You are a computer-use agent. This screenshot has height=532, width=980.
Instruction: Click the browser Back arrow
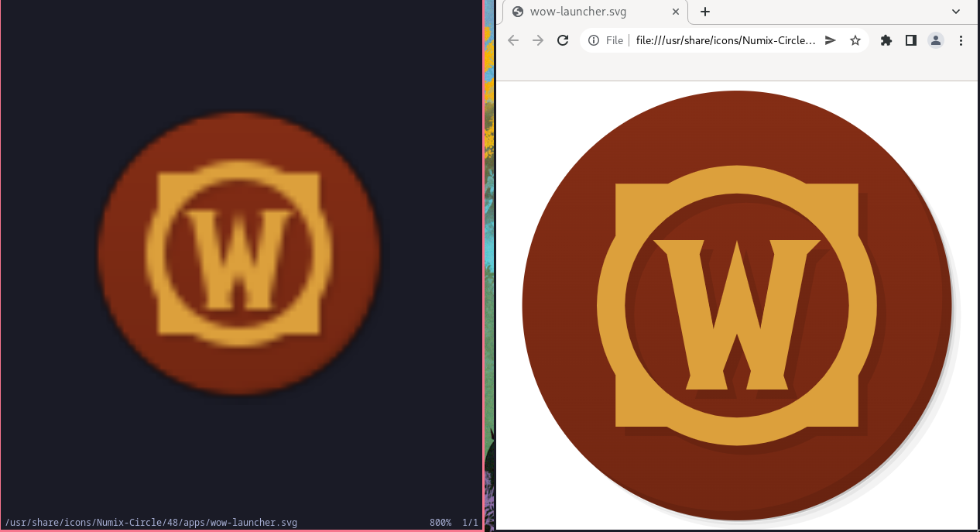tap(512, 40)
